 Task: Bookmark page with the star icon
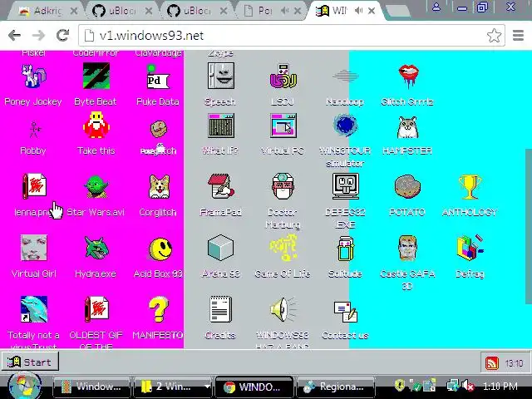click(x=494, y=35)
